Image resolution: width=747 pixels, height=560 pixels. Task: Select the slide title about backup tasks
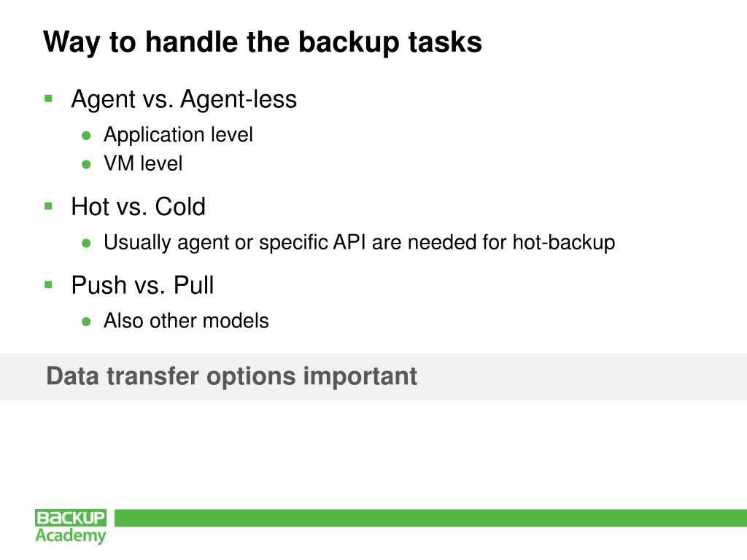(263, 42)
